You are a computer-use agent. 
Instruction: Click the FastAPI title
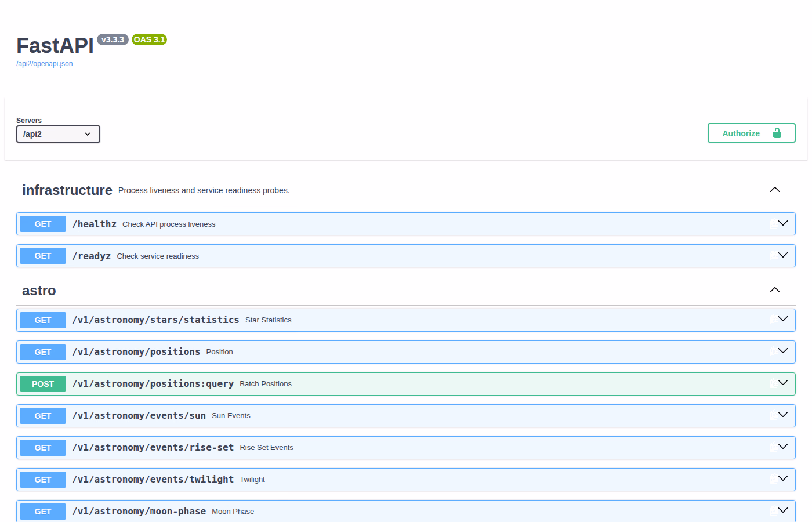click(55, 45)
